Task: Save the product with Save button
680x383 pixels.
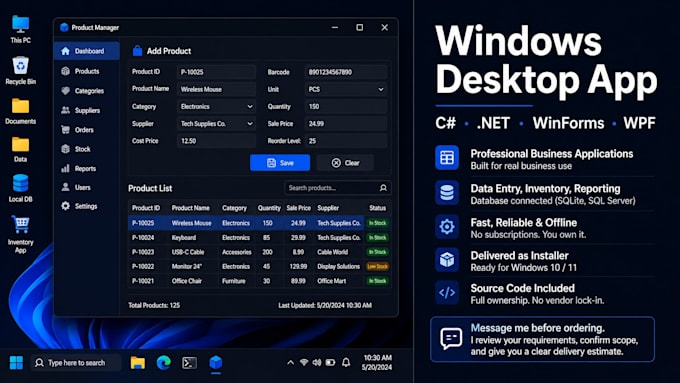Action: [x=280, y=163]
